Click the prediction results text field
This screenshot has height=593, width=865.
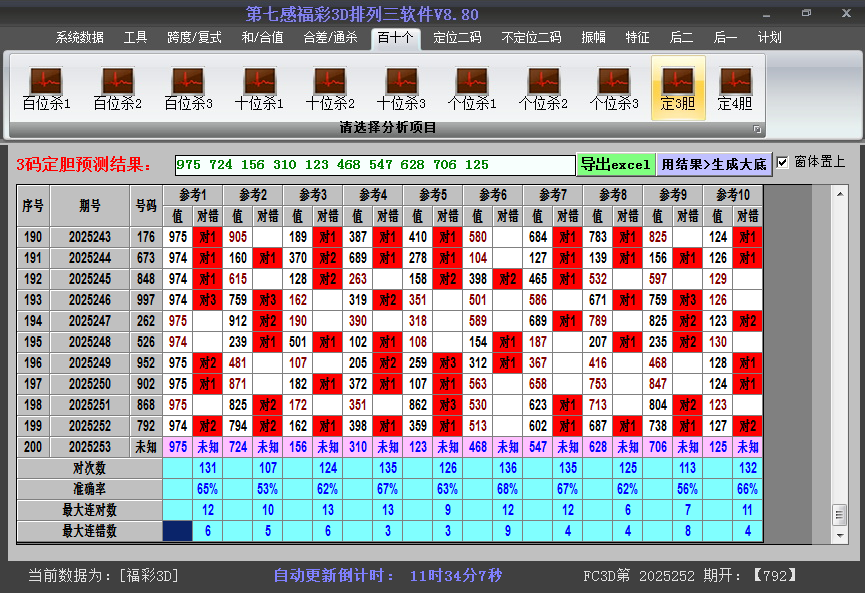(x=374, y=164)
